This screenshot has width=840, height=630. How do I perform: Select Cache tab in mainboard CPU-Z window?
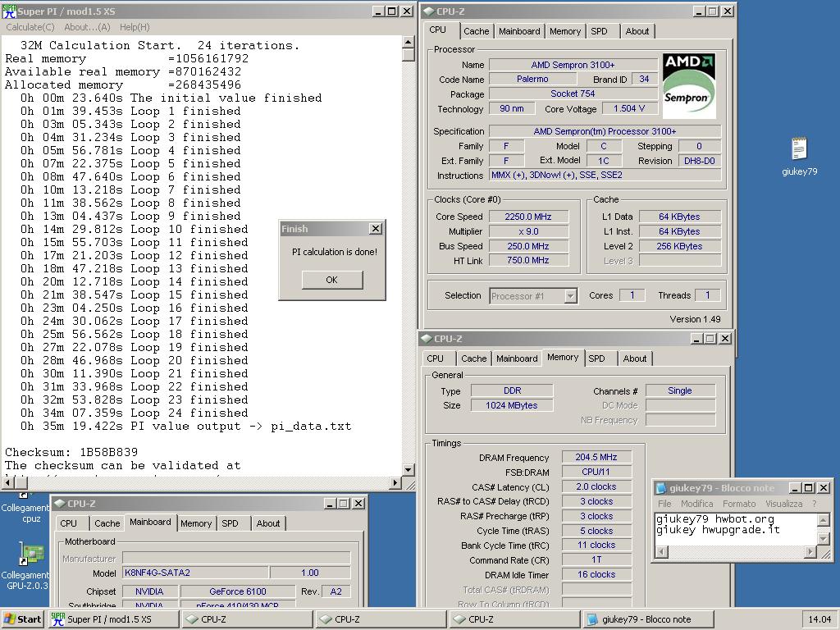pos(107,523)
